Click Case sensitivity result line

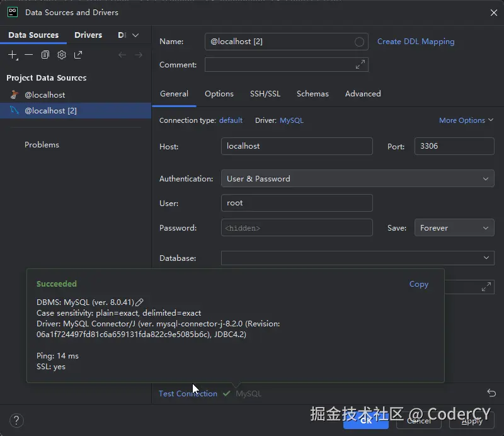click(118, 313)
